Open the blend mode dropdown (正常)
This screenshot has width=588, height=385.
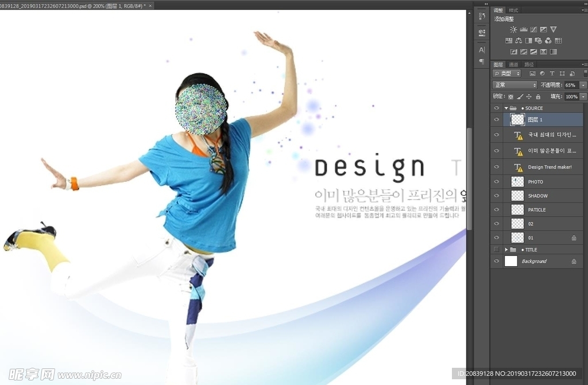coord(515,85)
